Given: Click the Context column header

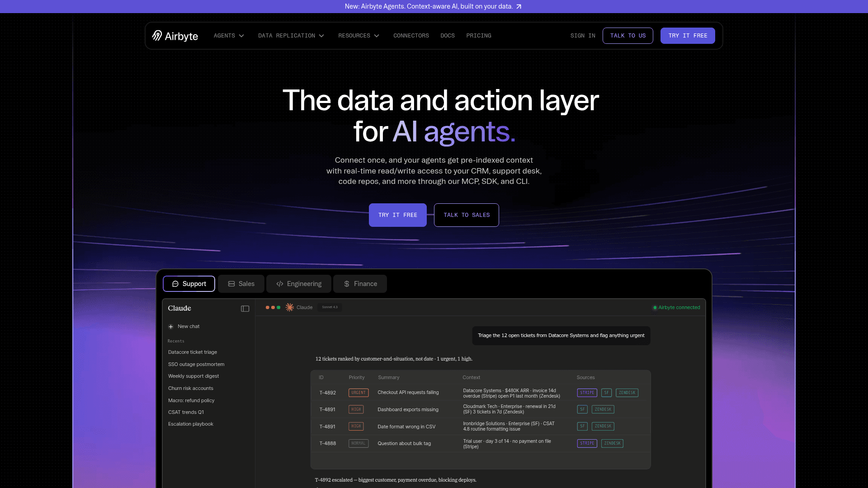Looking at the screenshot, I should [x=471, y=378].
